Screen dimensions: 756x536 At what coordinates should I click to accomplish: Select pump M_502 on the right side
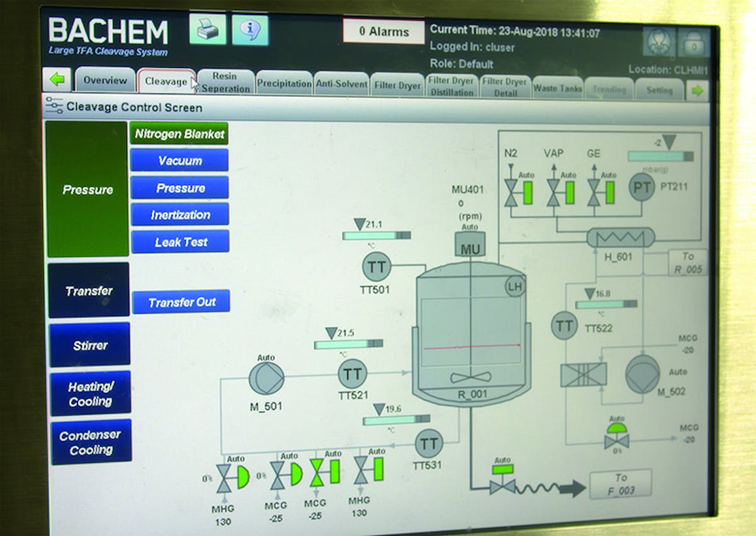pyautogui.click(x=644, y=373)
